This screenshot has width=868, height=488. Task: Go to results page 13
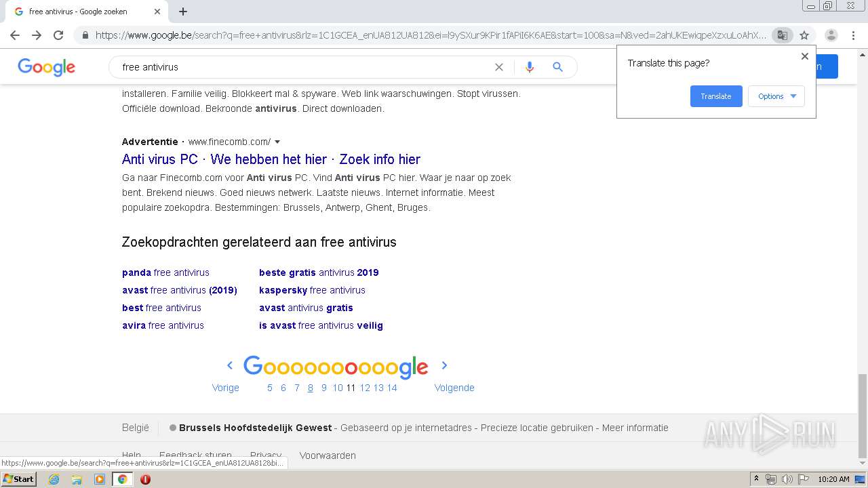tap(378, 388)
